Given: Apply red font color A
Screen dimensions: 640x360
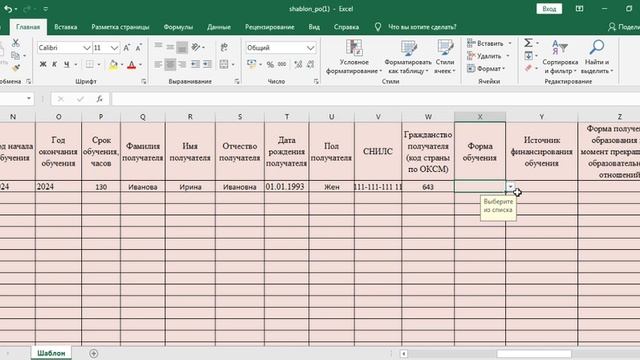Looking at the screenshot, I should point(131,64).
